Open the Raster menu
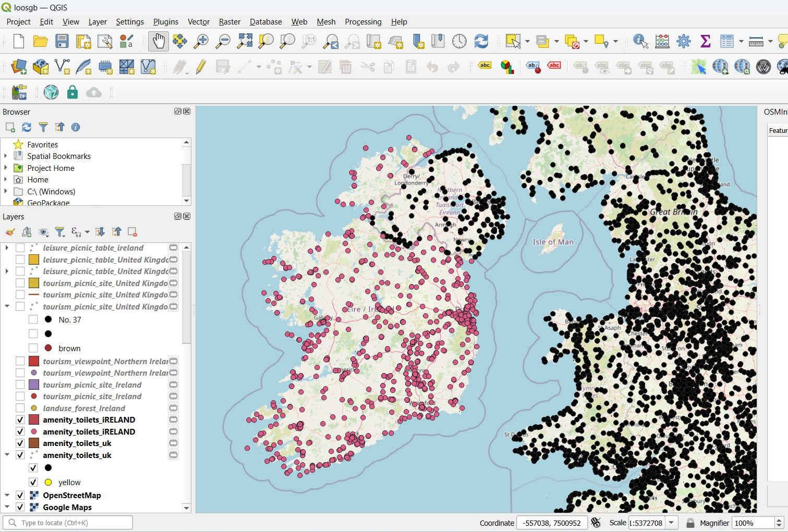This screenshot has width=788, height=532. coord(229,21)
